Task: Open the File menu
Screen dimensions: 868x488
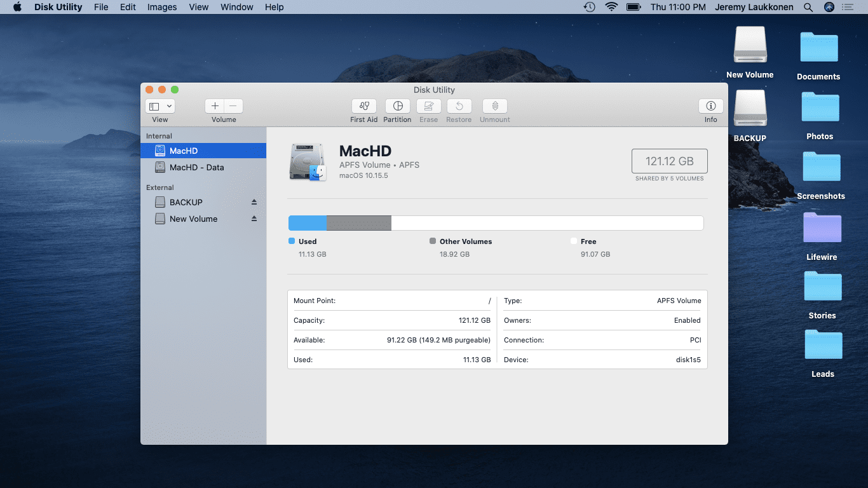Action: (x=101, y=7)
